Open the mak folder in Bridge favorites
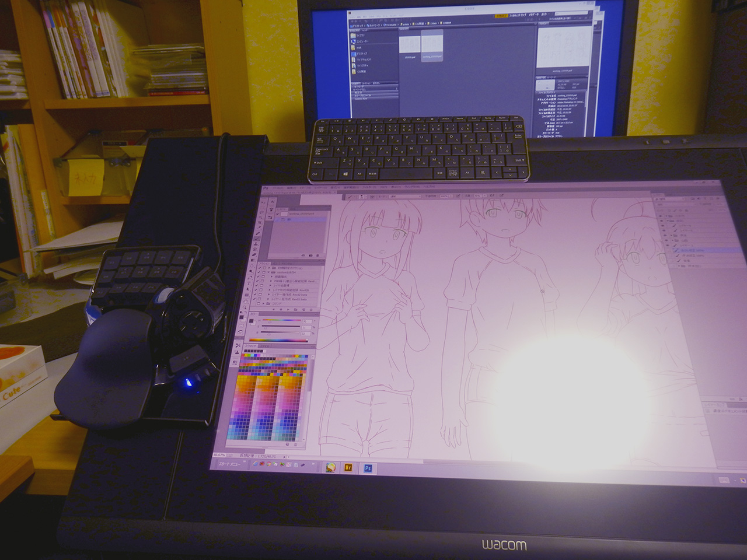Image resolution: width=747 pixels, height=560 pixels. [357, 48]
